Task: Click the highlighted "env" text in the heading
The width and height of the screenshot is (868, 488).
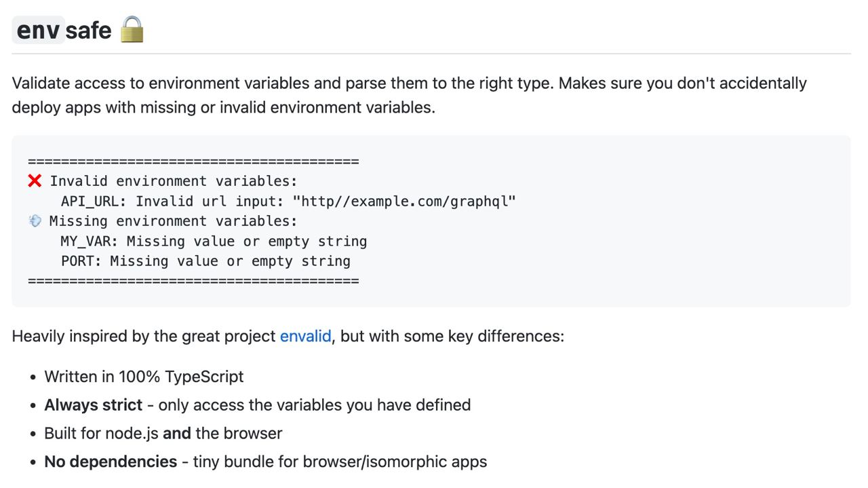Action: click(39, 31)
